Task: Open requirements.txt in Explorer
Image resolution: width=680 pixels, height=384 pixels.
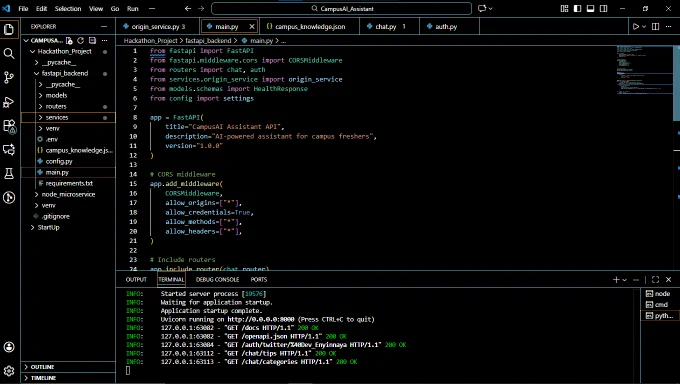Action: coord(69,184)
